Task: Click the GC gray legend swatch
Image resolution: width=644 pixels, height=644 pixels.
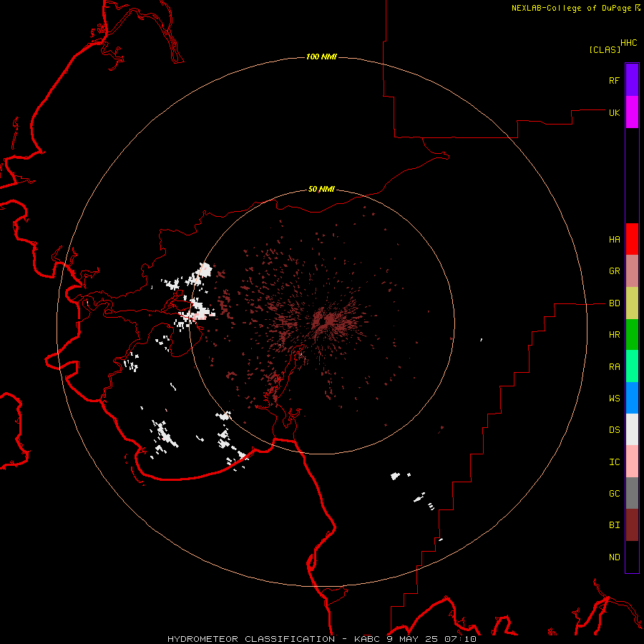Action: [632, 493]
